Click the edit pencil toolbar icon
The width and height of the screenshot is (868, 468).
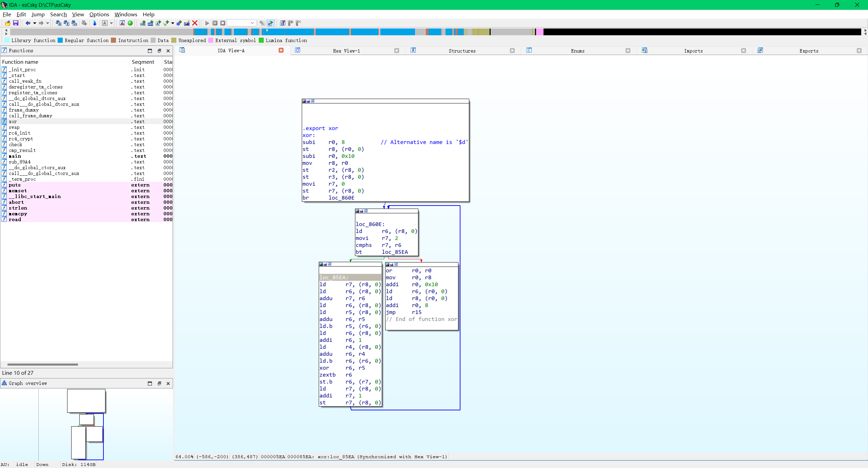[187, 23]
